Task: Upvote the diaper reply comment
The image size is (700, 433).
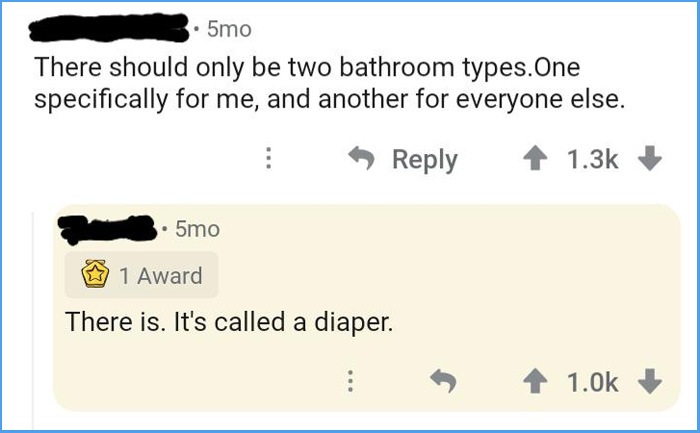Action: (x=537, y=381)
